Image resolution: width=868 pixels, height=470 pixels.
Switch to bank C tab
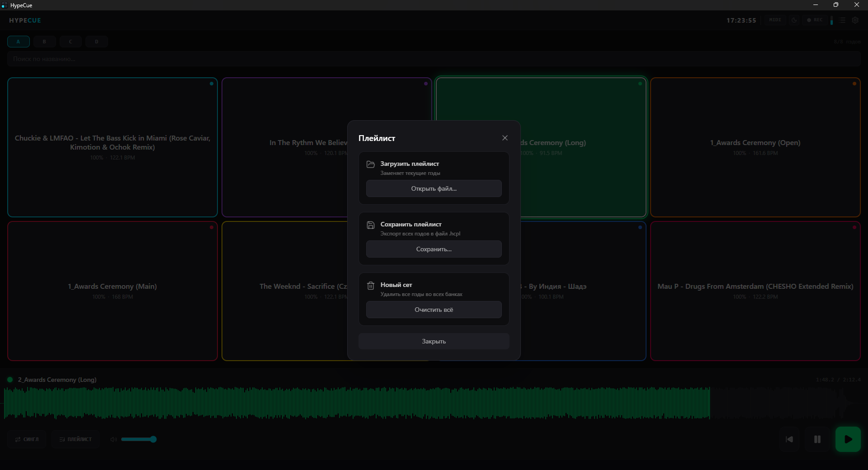pos(70,42)
